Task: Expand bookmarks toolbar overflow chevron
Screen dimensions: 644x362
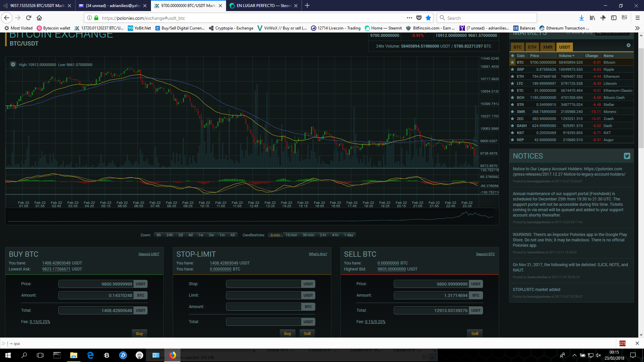Action: (x=637, y=28)
